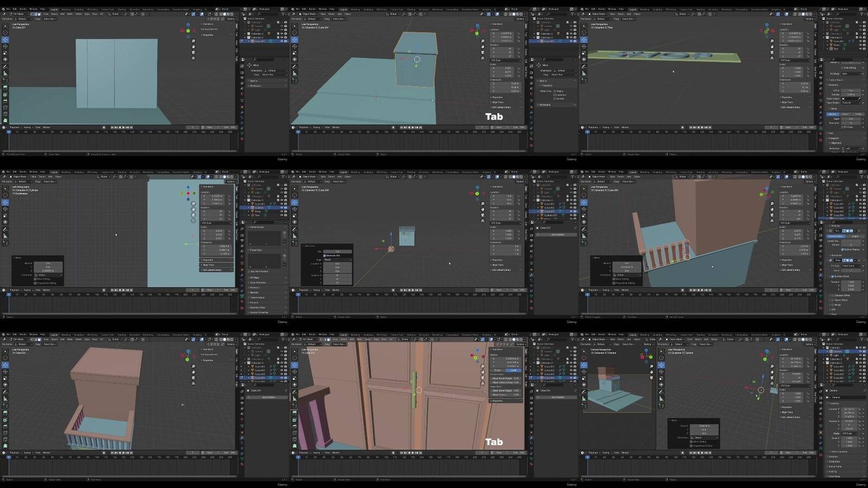Screen dimensions: 868x488
Task: Hide Cylinder.001 with its eye in the Add Cube frame
Action: 571,216
